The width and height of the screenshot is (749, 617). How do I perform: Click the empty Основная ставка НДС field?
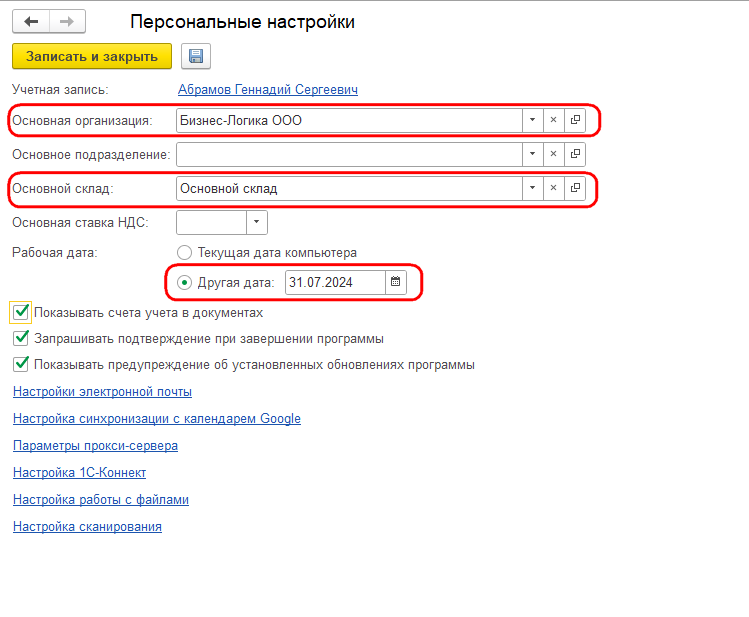tap(212, 222)
